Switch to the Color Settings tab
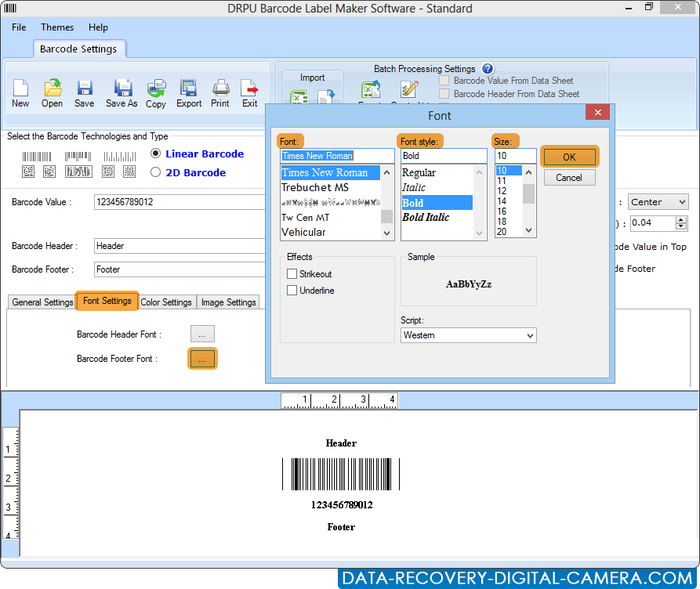Image resolution: width=700 pixels, height=589 pixels. pos(166,302)
